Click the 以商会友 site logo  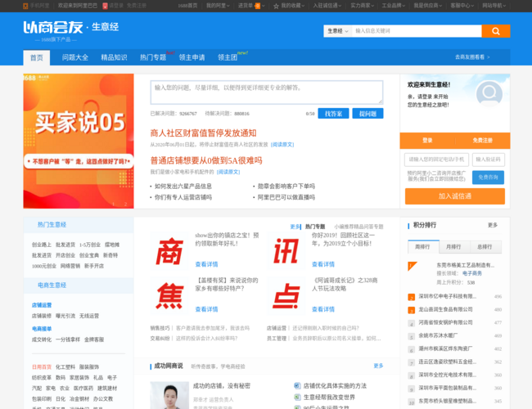(53, 27)
